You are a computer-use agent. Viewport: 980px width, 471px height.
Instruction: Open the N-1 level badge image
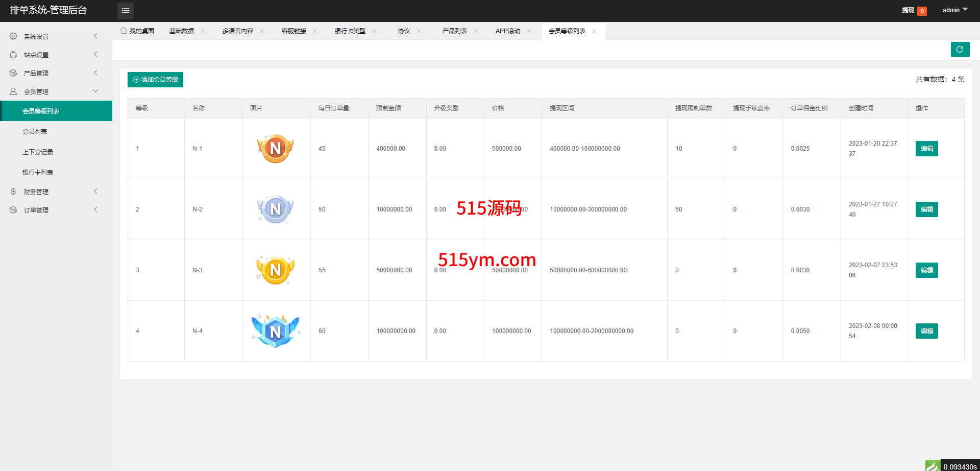tap(276, 149)
